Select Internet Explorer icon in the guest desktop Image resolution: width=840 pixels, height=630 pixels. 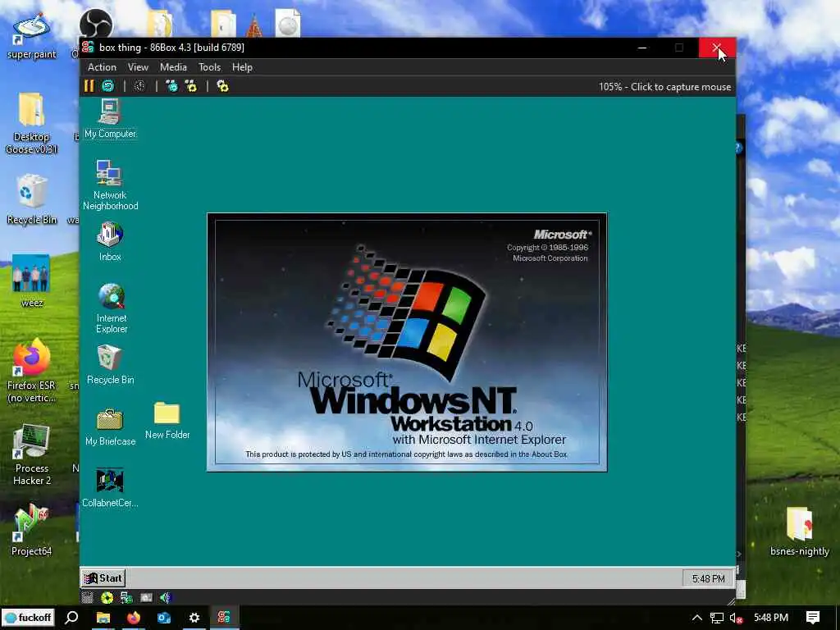(112, 308)
